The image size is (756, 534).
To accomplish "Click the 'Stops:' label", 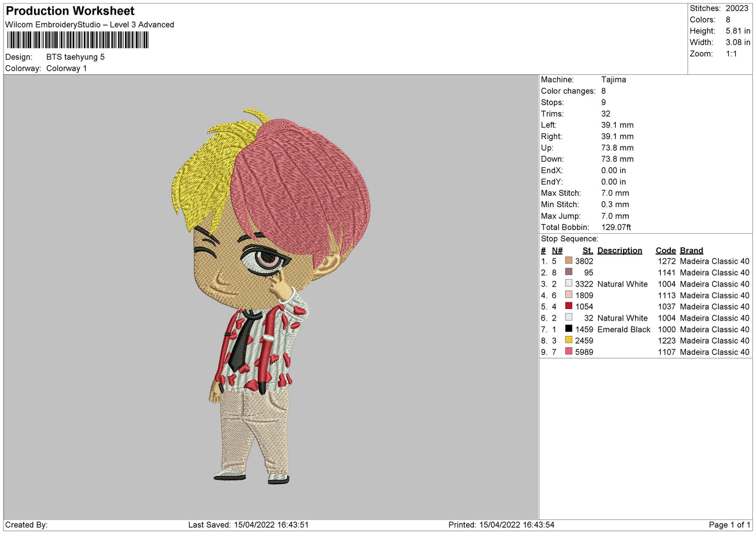I will click(552, 103).
